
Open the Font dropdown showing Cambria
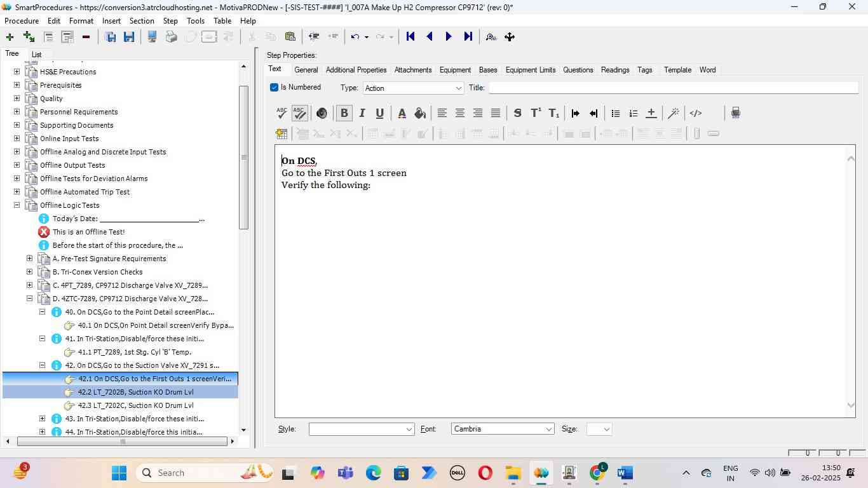coord(503,430)
